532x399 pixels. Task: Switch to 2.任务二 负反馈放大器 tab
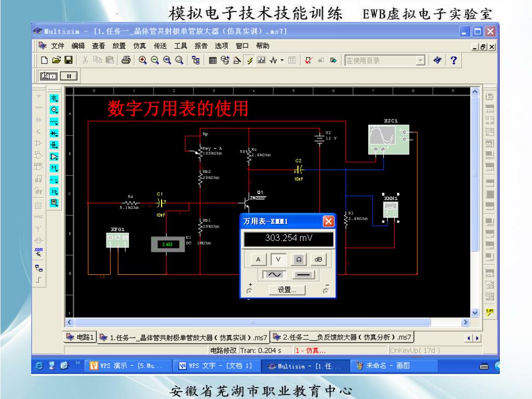click(x=342, y=337)
